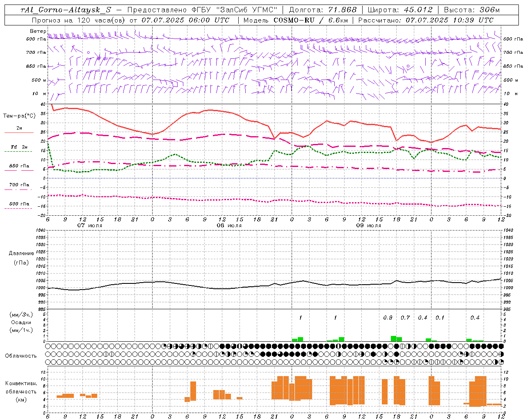The image size is (525, 420).
Task: Click the Давление panel label
Action: click(21, 253)
